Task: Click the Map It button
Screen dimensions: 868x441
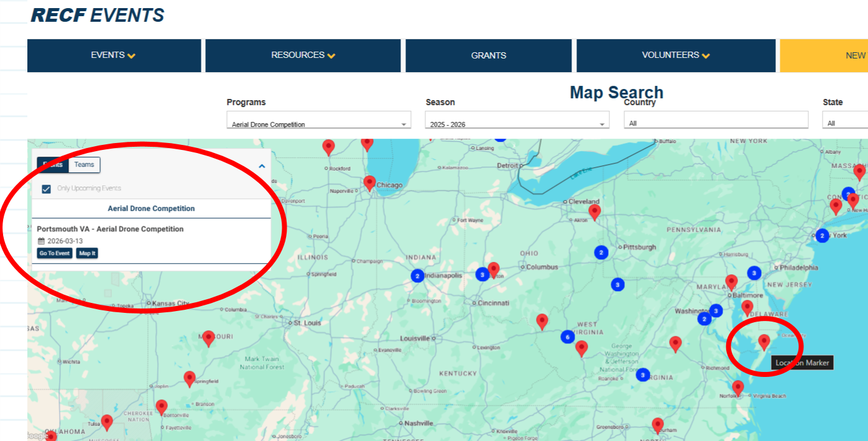Action: point(87,253)
